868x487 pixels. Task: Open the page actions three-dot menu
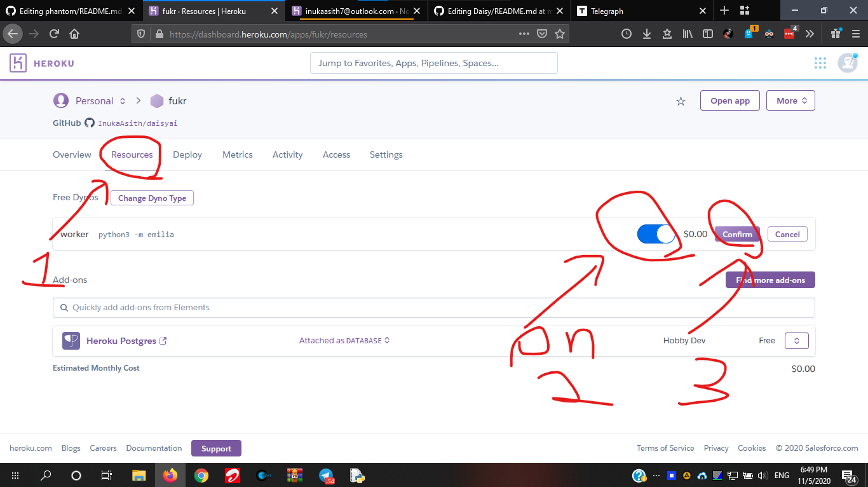524,34
